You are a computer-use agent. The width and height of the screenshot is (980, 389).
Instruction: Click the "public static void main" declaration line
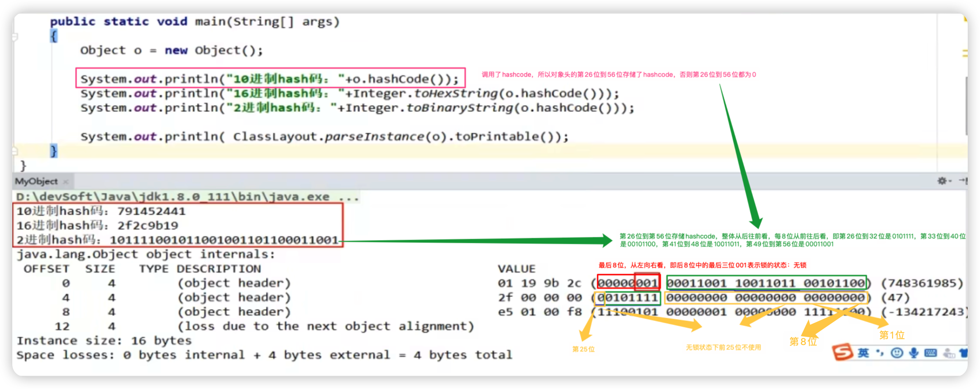point(194,21)
